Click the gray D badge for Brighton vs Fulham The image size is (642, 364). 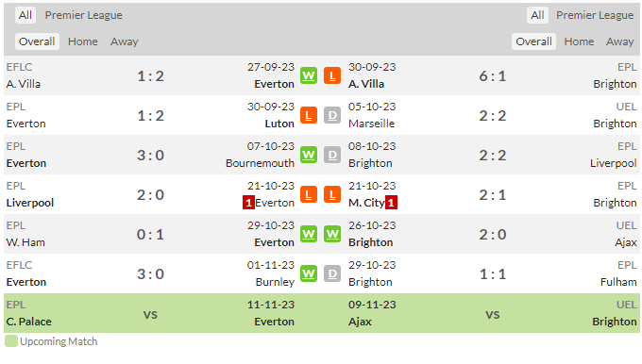tap(332, 274)
